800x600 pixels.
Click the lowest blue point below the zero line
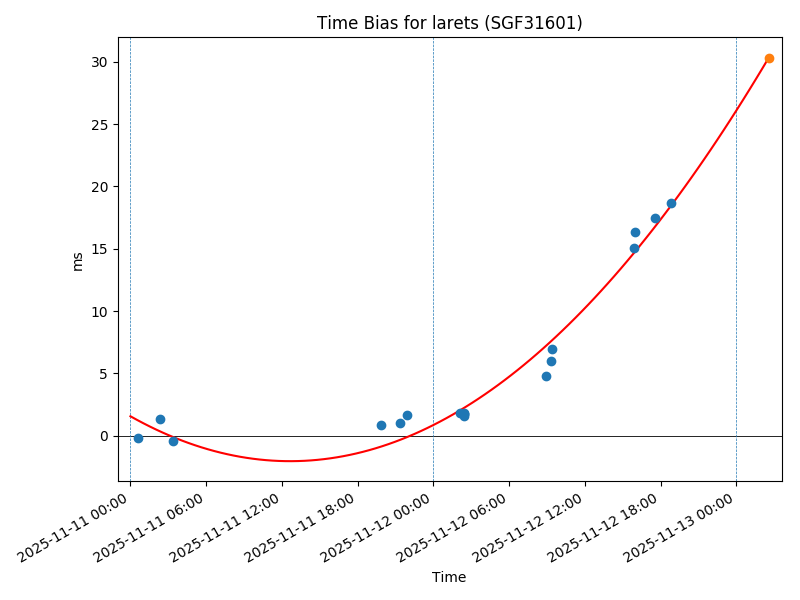173,441
